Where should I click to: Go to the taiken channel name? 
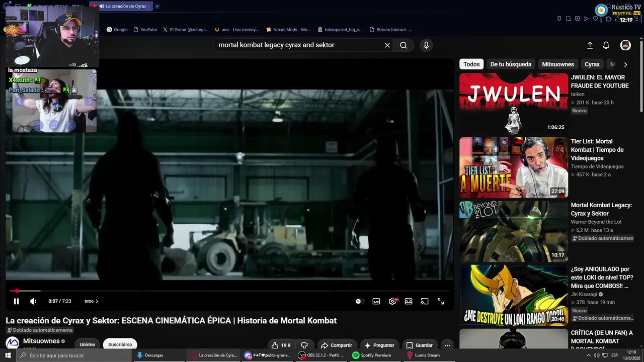point(578,94)
